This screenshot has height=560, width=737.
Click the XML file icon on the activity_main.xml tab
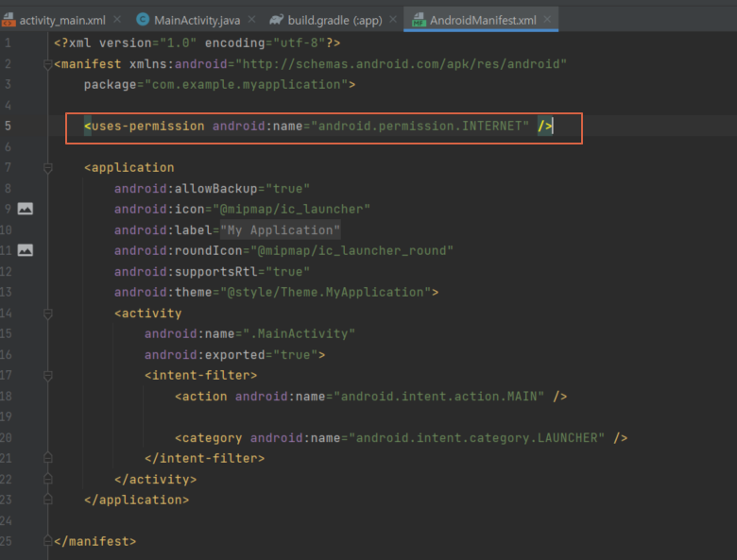coord(9,20)
